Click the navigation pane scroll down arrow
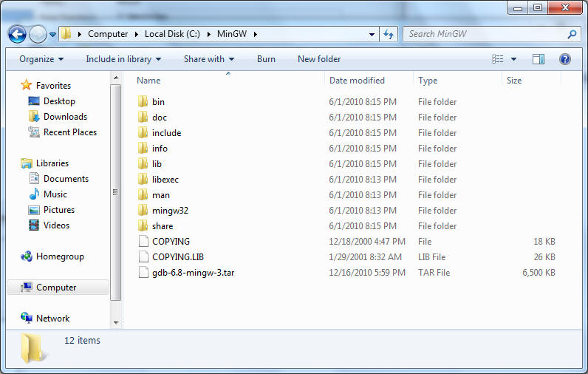 (116, 322)
